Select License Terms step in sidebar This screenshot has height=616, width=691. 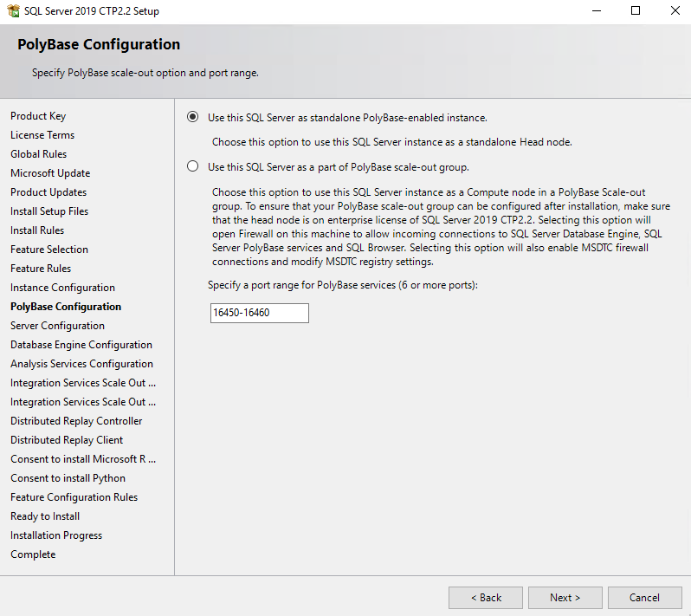click(x=42, y=135)
